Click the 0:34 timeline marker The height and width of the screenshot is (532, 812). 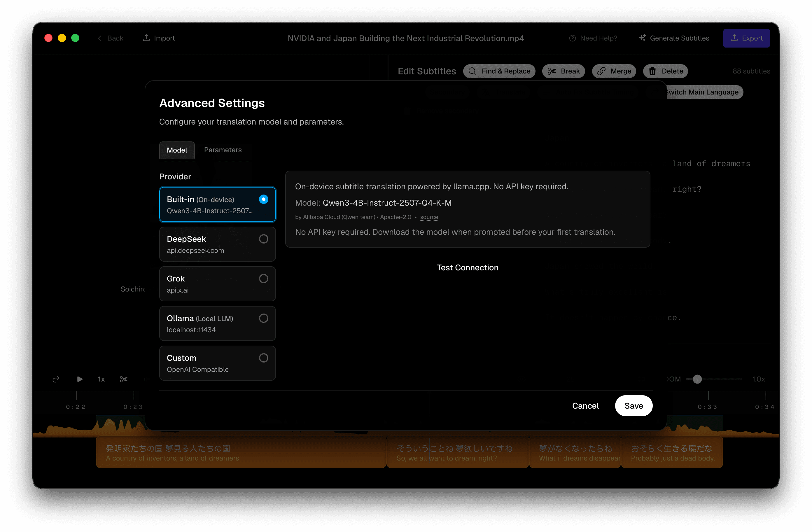coord(764,407)
